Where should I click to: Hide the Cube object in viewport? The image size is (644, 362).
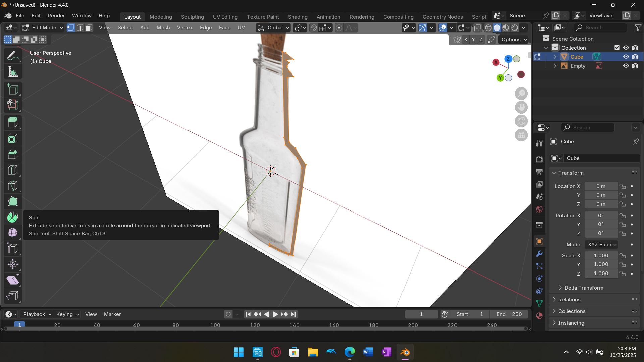pyautogui.click(x=626, y=57)
